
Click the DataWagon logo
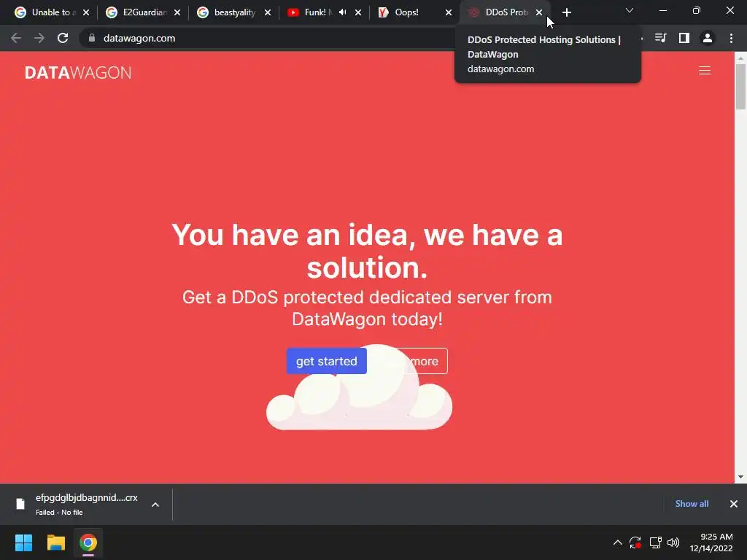[x=78, y=72]
